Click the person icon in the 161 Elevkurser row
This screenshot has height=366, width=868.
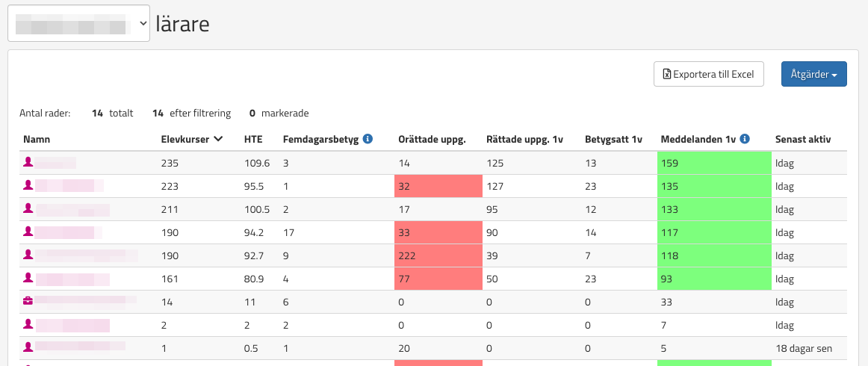pos(28,278)
